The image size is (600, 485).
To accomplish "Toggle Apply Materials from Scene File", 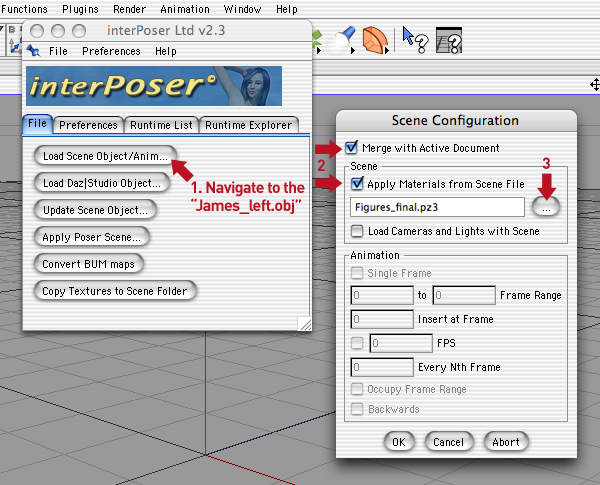I will (x=357, y=183).
